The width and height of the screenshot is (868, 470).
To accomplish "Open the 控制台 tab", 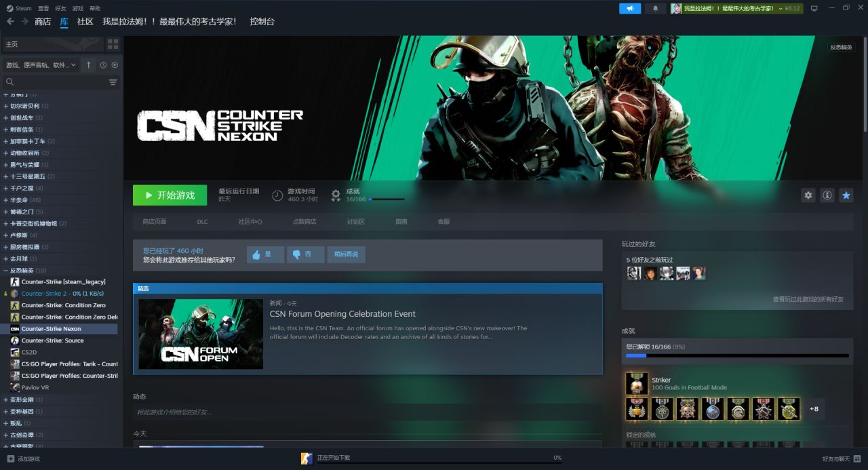I will pos(262,22).
